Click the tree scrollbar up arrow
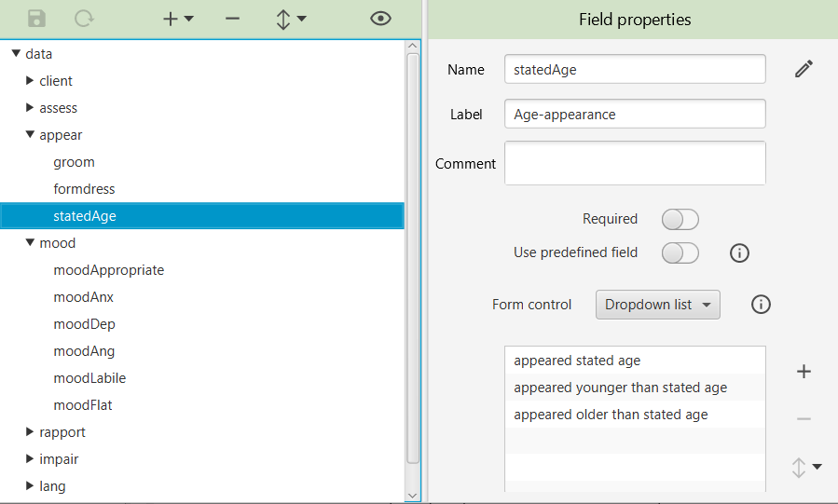 coord(413,46)
